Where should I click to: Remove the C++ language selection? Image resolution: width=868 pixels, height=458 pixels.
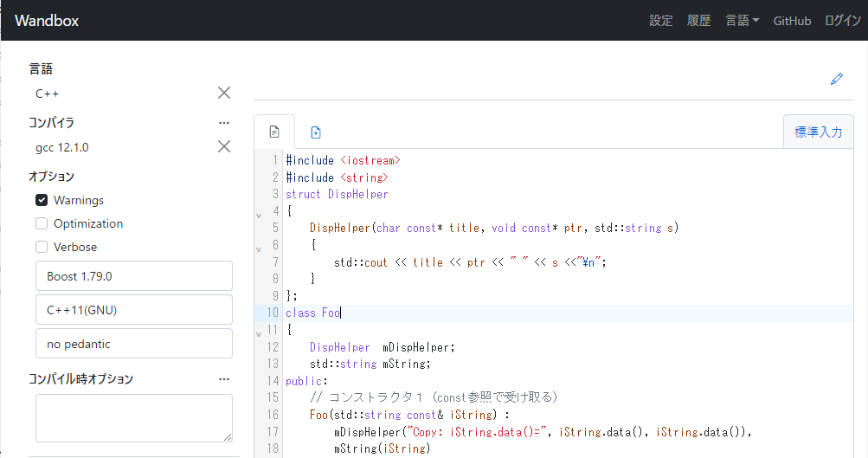click(x=223, y=93)
